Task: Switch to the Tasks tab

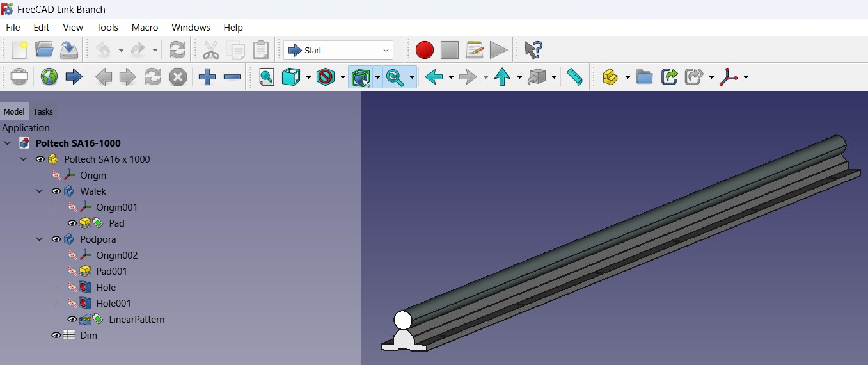Action: pyautogui.click(x=43, y=111)
